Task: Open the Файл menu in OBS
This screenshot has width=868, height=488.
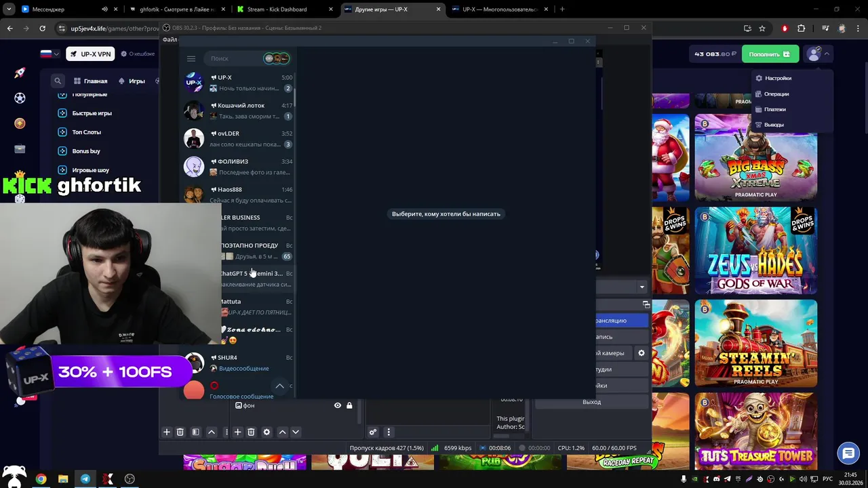Action: 170,39
